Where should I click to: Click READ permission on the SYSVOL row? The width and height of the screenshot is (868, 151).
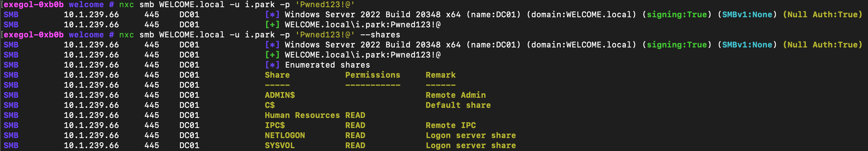tap(355, 146)
